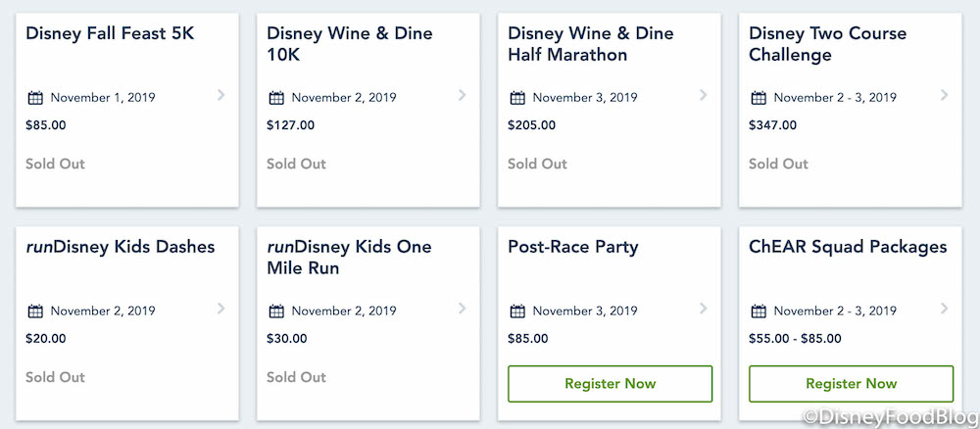Click Sold Out label on Kids Dashes card

pyautogui.click(x=55, y=377)
